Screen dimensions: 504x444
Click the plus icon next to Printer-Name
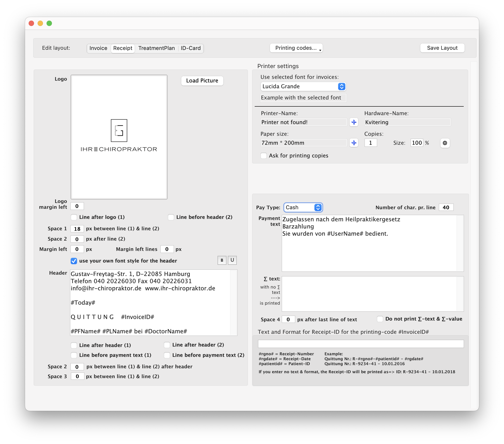[x=354, y=122]
